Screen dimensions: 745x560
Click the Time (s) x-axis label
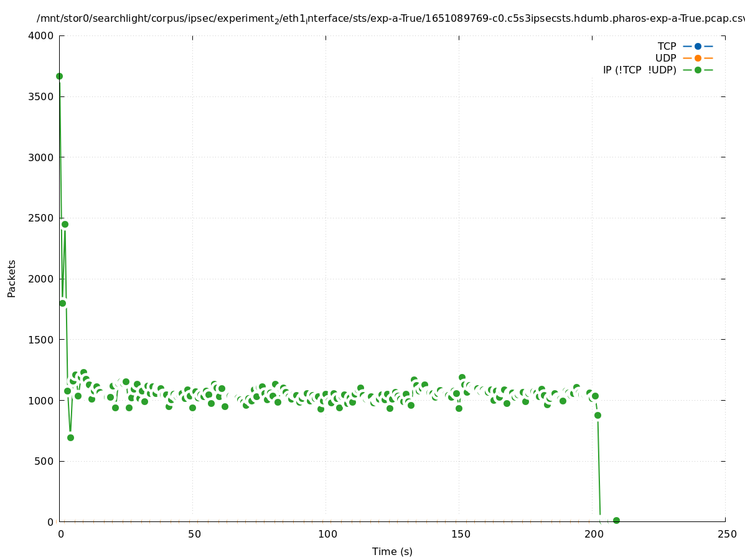(x=392, y=551)
